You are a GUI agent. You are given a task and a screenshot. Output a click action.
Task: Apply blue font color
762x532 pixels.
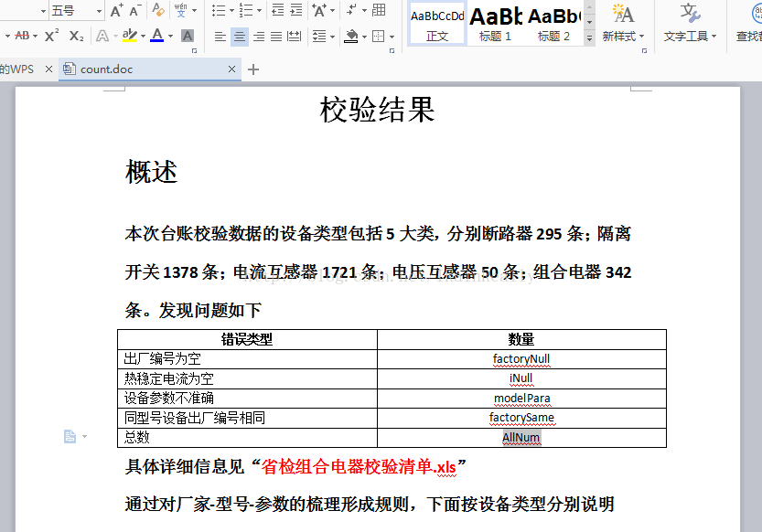157,36
